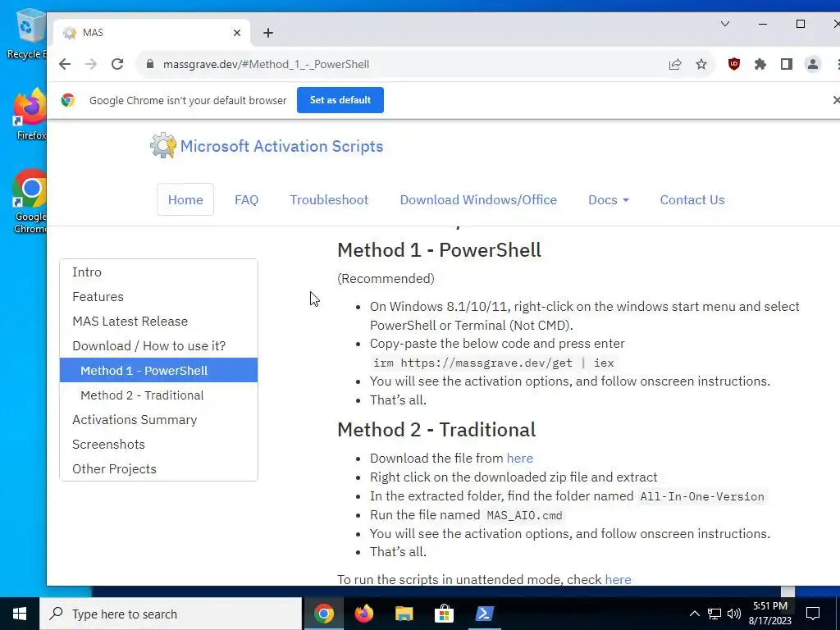This screenshot has width=840, height=630.
Task: Open File Explorer from the taskbar
Action: point(404,614)
